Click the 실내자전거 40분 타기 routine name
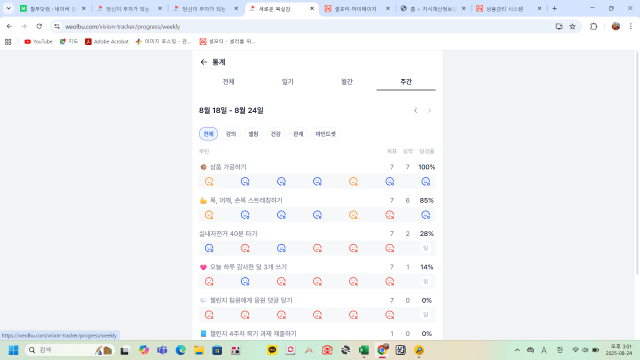This screenshot has width=640, height=360. click(228, 233)
